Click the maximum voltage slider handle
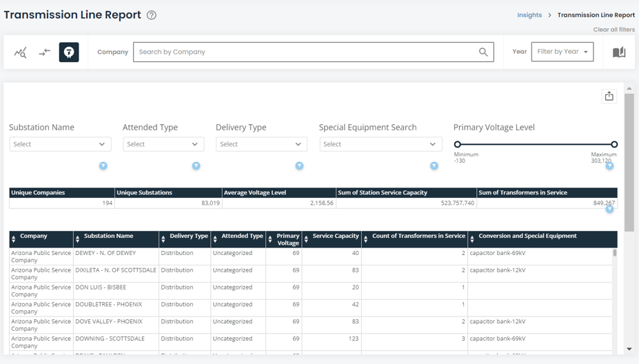Viewport: 639px width, 364px height. click(x=614, y=144)
